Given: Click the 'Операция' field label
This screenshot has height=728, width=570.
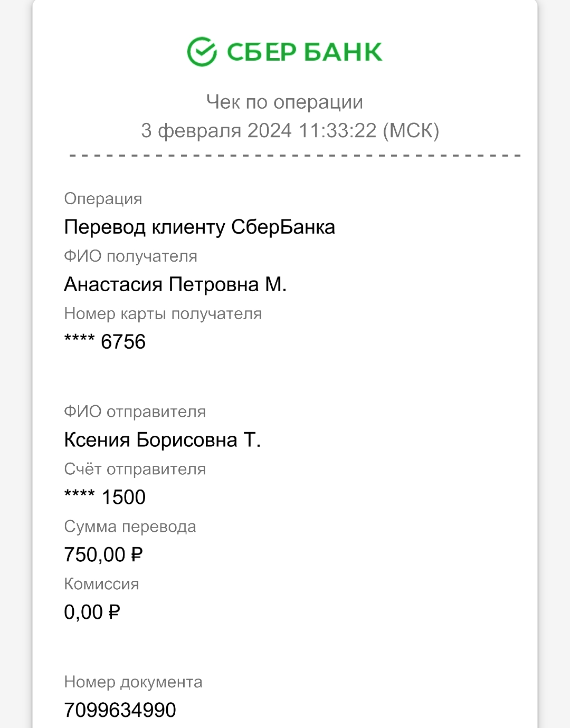Looking at the screenshot, I should point(103,199).
